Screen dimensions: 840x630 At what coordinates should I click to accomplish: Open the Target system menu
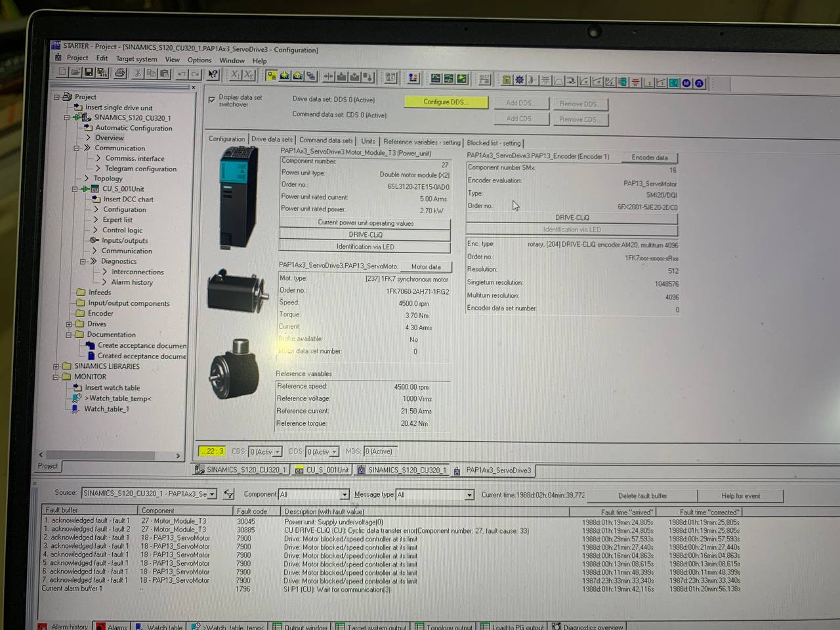[x=136, y=58]
